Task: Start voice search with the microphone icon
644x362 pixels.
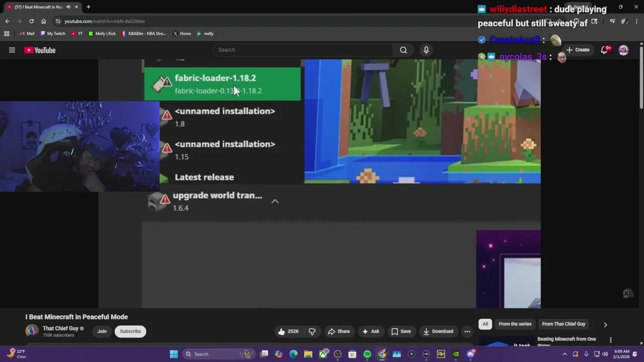Action: tap(426, 50)
